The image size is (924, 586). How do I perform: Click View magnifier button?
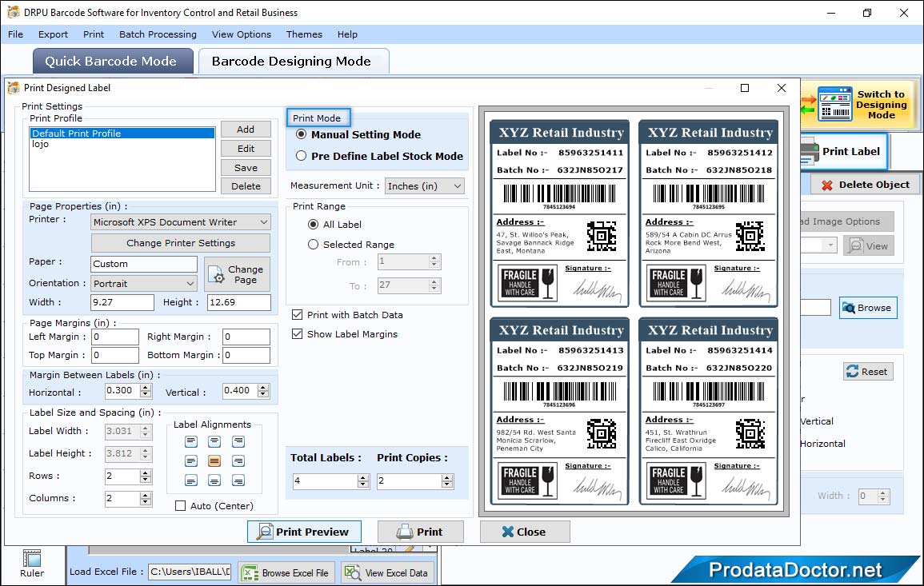[x=868, y=246]
